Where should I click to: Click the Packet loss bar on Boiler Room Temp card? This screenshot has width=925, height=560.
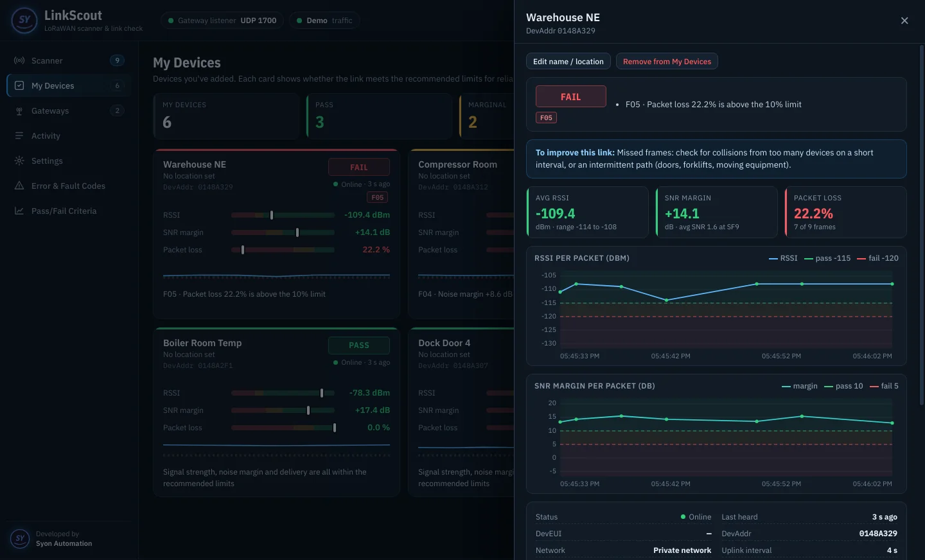pos(283,428)
